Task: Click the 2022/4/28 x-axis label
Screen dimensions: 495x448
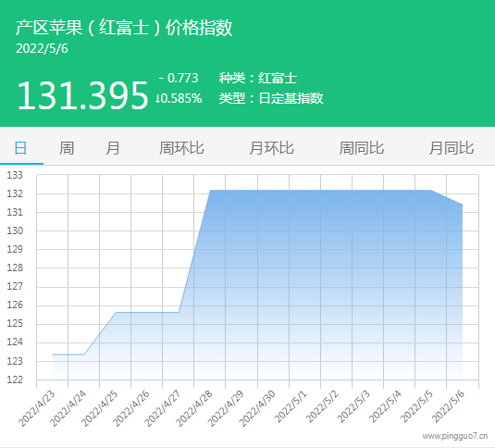Action: click(194, 408)
